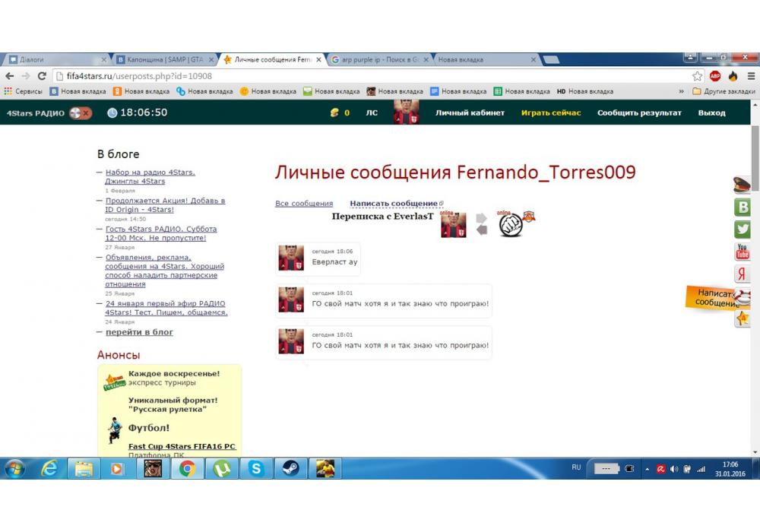Viewport: 760px width, 532px height.
Task: Toggle the 4Stars Radio player switch
Action: (80, 112)
